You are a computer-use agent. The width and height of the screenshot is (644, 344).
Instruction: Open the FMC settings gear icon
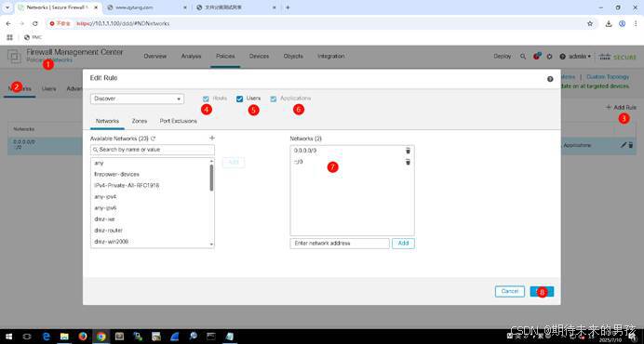point(549,57)
